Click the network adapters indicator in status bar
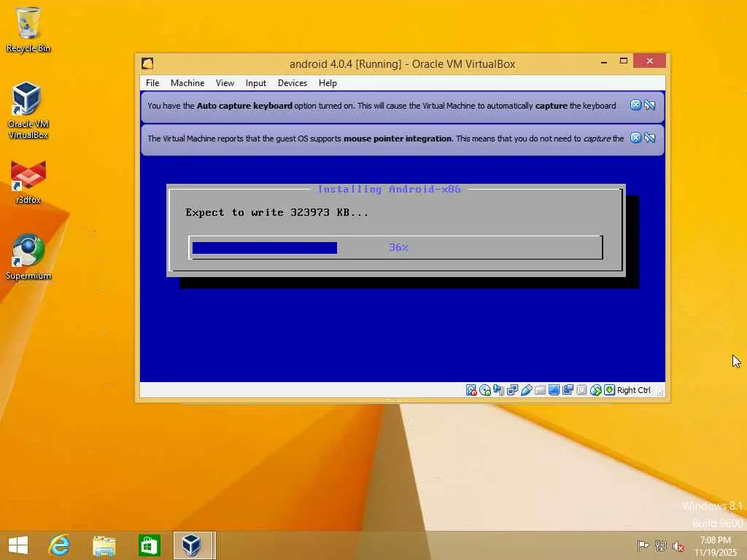The height and width of the screenshot is (560, 747). point(513,391)
